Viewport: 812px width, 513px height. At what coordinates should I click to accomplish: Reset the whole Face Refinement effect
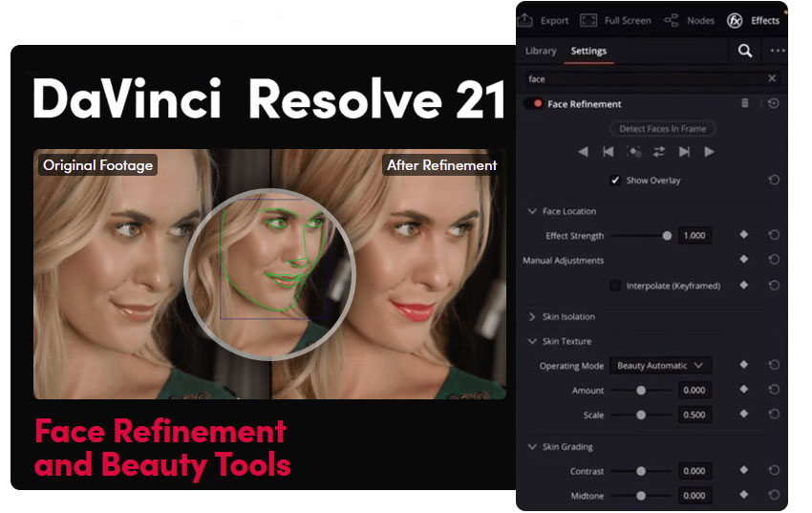773,103
